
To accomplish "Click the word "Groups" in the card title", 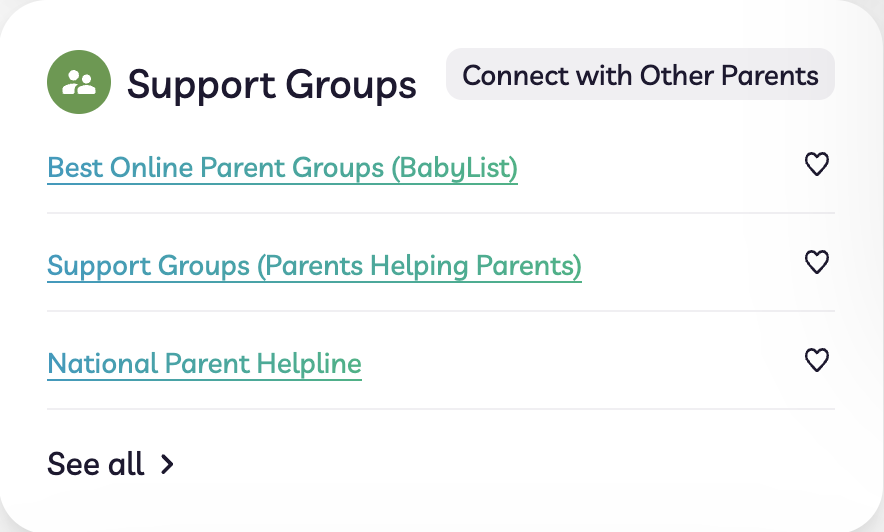I will (351, 86).
